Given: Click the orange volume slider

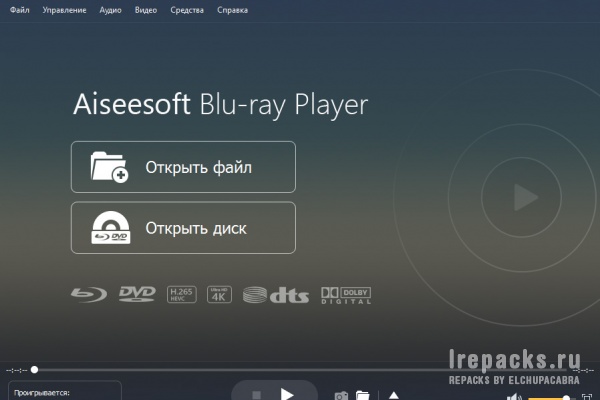Looking at the screenshot, I should pos(549,398).
